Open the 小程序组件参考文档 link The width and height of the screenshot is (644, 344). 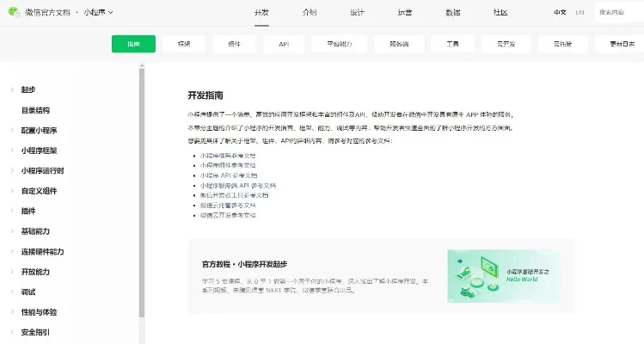click(228, 165)
